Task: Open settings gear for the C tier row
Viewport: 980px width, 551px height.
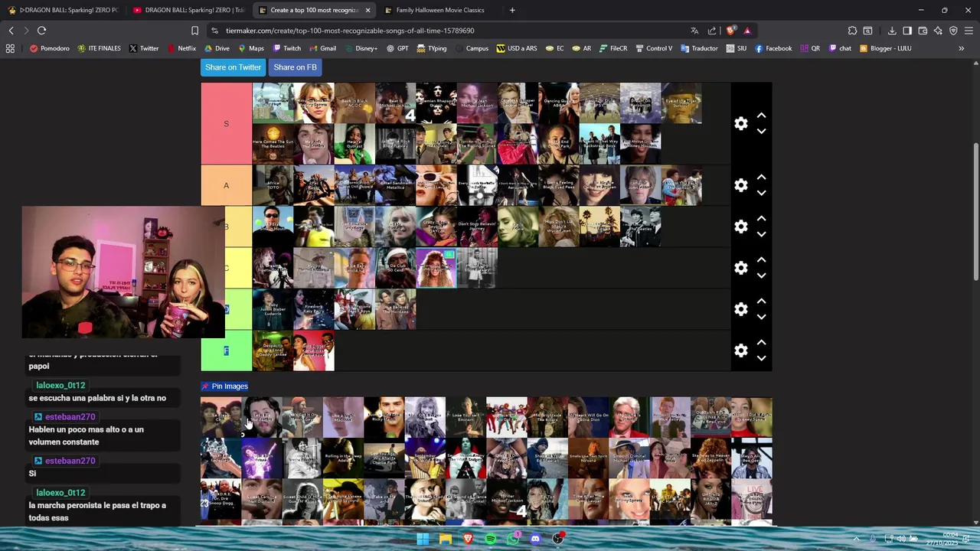Action: pyautogui.click(x=740, y=268)
